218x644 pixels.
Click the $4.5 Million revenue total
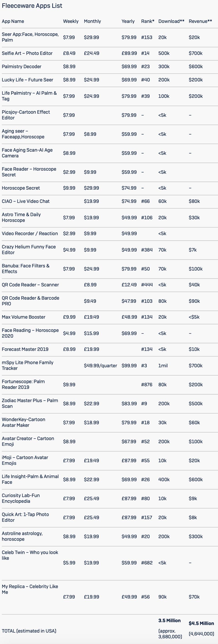click(x=201, y=623)
